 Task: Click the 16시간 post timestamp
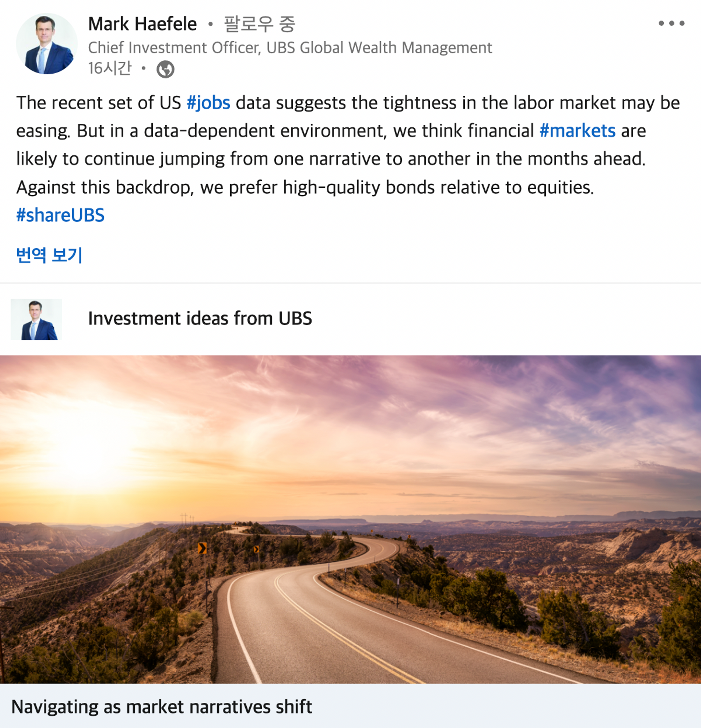coord(110,68)
